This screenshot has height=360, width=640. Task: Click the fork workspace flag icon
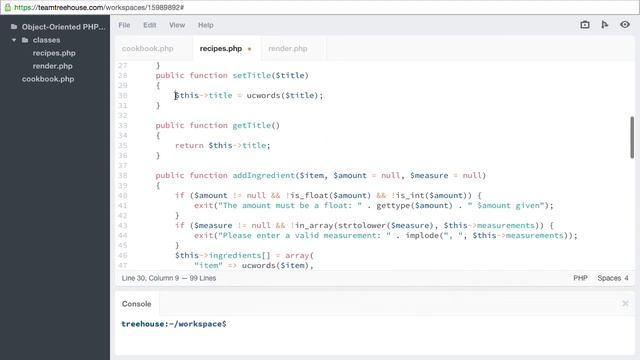click(x=604, y=25)
